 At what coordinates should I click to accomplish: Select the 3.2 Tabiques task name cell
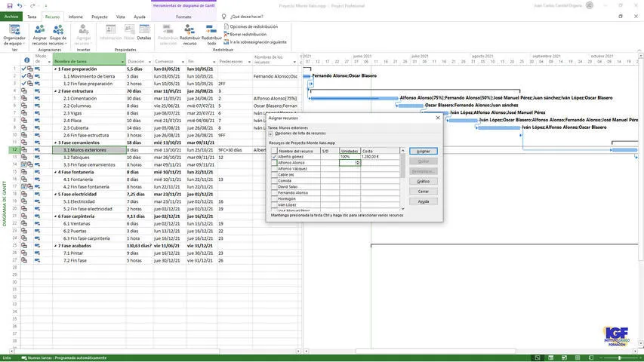(89, 158)
